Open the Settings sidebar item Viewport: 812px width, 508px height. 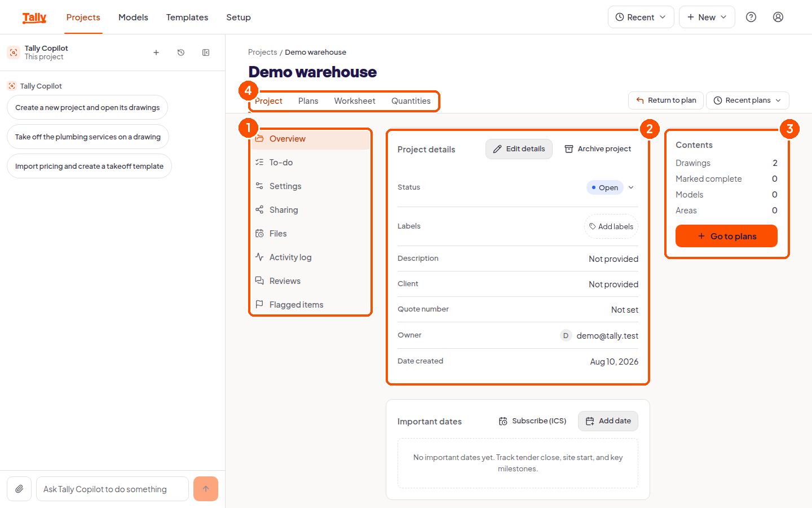(310, 186)
